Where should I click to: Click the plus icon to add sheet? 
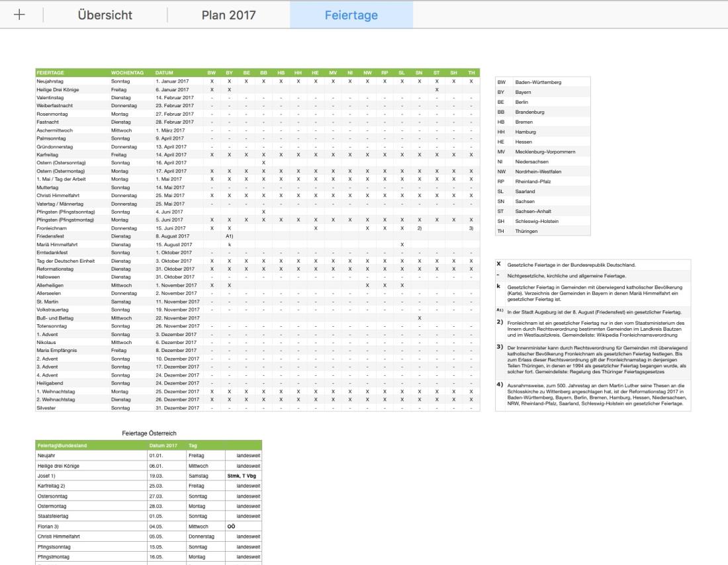click(20, 15)
